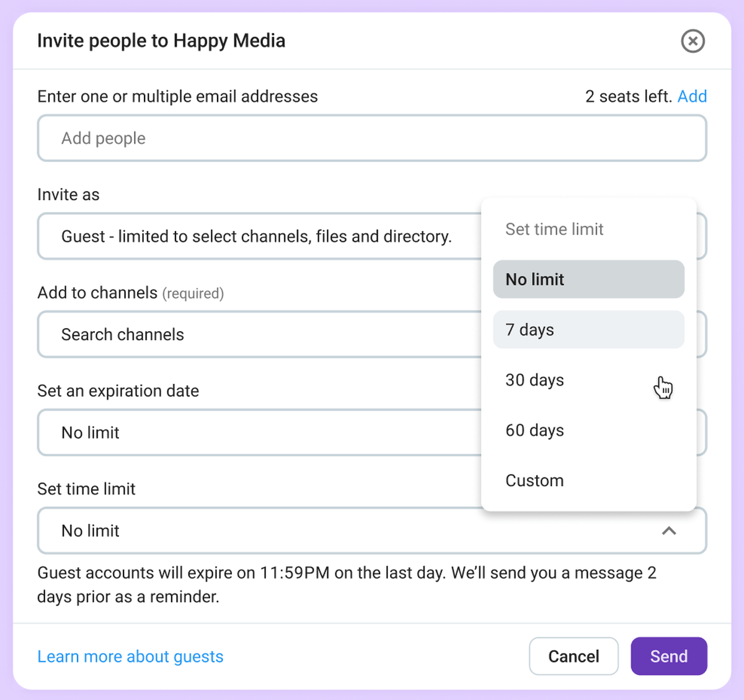The height and width of the screenshot is (700, 744).
Task: Collapse the Set time limit dropdown chevron
Action: tap(669, 531)
